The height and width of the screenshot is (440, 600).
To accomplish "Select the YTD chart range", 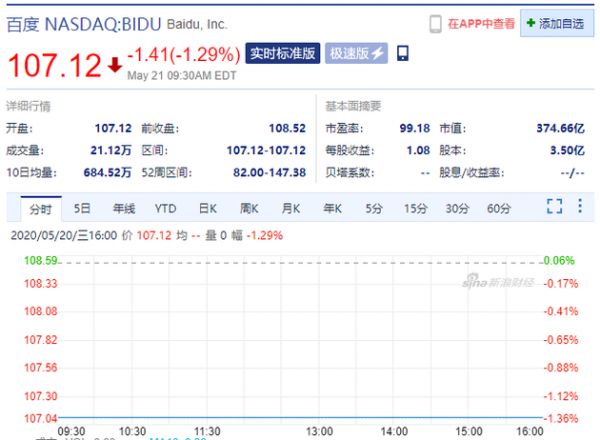I will (x=165, y=208).
